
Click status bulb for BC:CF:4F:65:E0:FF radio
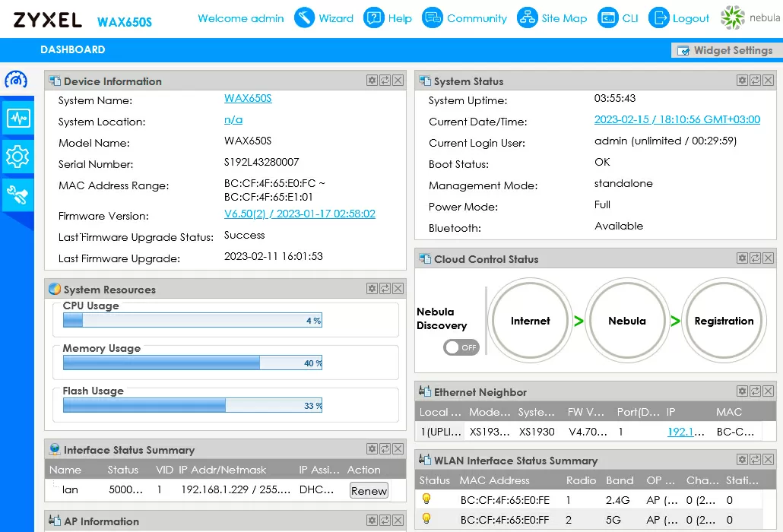tap(426, 518)
